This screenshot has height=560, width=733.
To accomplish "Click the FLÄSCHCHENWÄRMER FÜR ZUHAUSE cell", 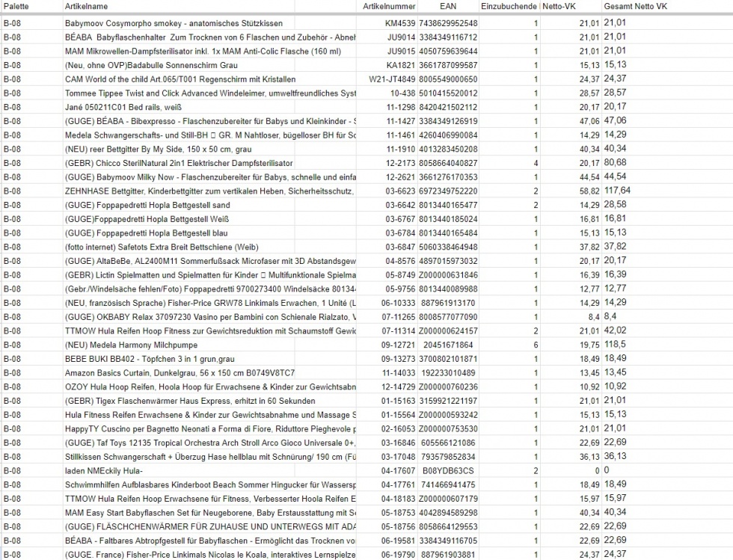I will [209, 527].
